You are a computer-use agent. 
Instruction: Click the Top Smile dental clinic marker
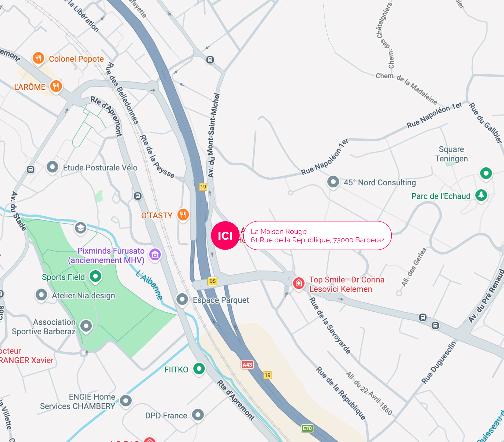click(299, 284)
